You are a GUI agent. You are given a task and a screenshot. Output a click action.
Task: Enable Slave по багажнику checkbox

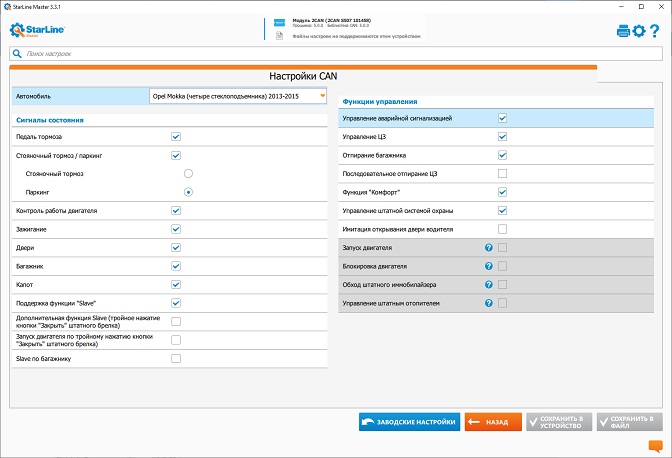point(176,358)
